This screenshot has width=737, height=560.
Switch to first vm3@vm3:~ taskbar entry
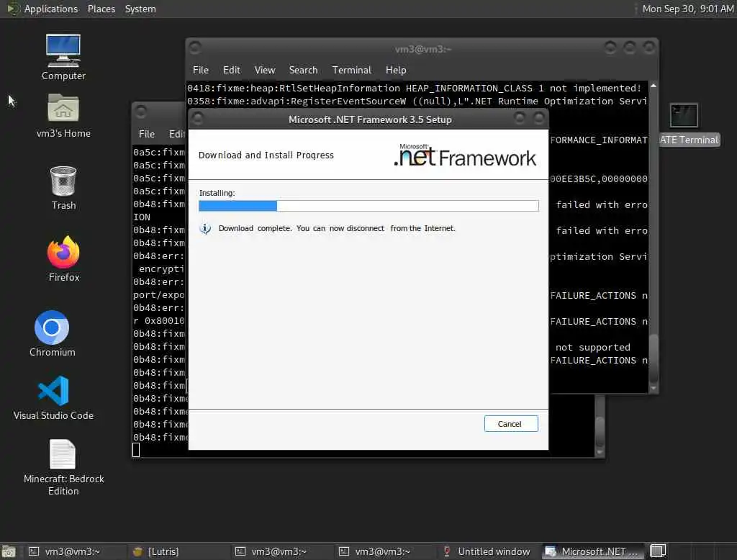(73, 551)
